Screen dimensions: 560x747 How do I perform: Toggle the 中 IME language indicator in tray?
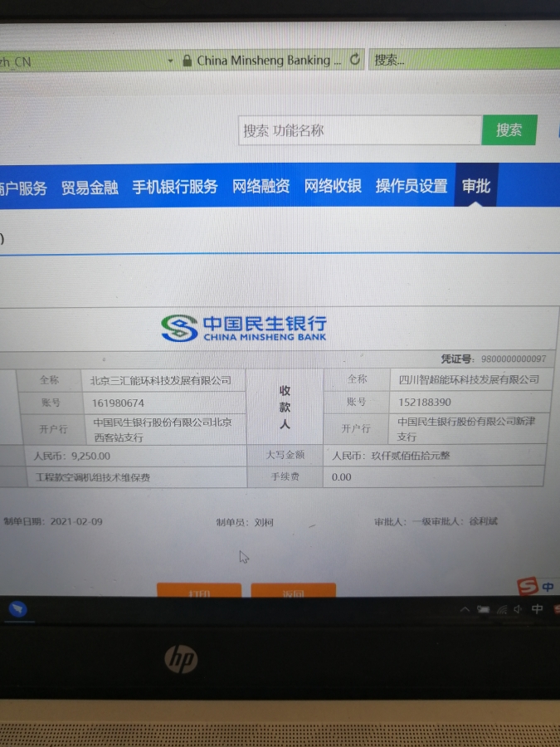tap(537, 609)
